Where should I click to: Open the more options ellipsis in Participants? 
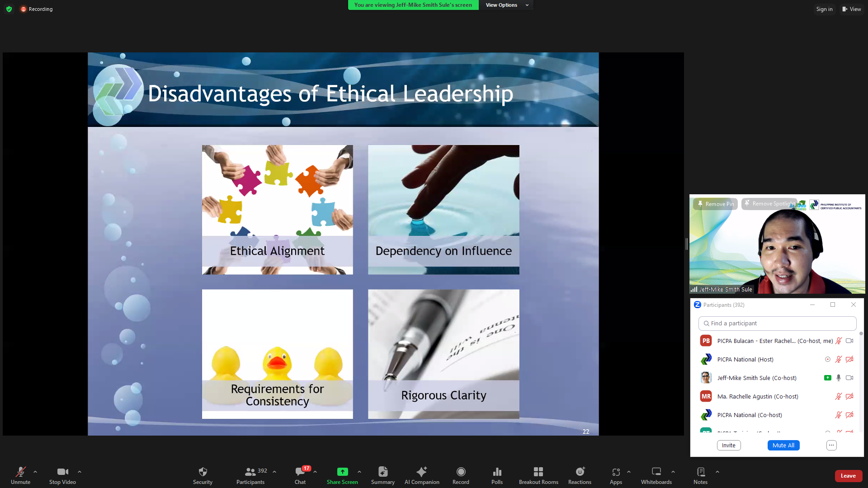coord(831,445)
